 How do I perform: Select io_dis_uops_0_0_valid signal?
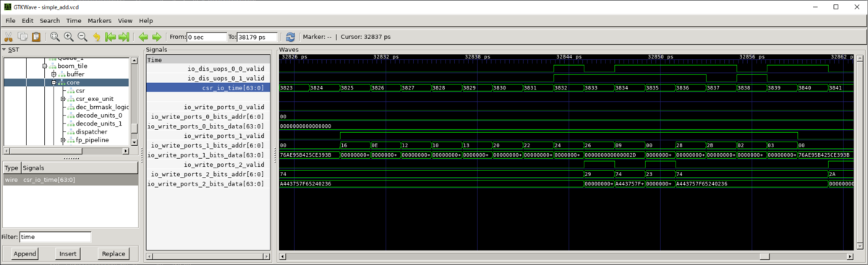point(226,69)
